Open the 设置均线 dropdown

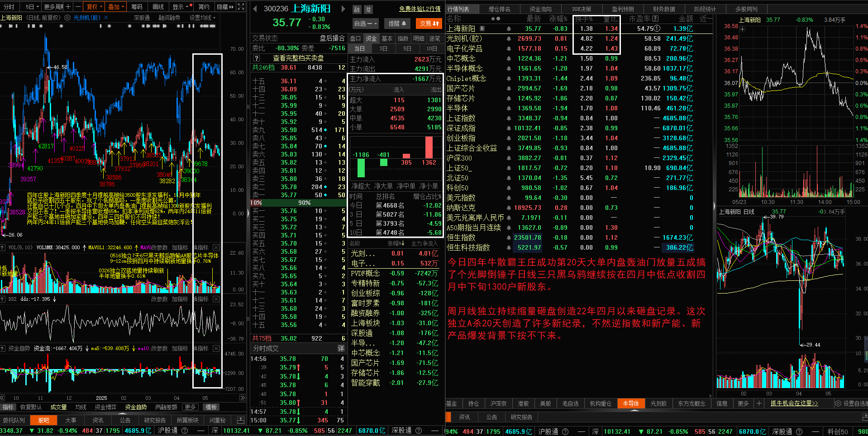pyautogui.click(x=202, y=18)
